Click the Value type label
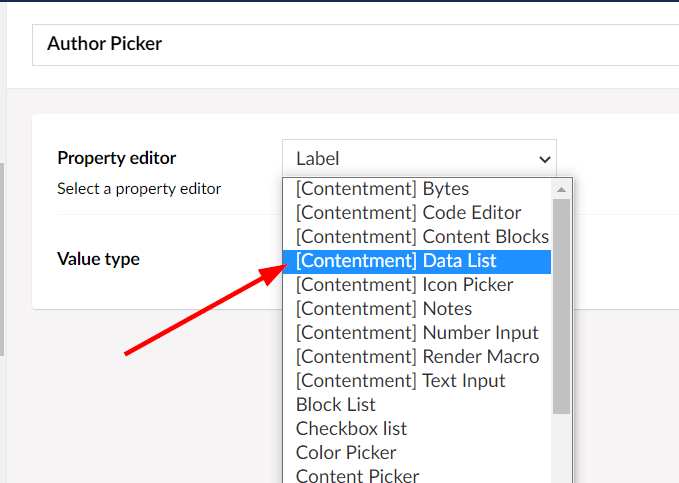Viewport: 679px width, 483px height. [x=98, y=259]
